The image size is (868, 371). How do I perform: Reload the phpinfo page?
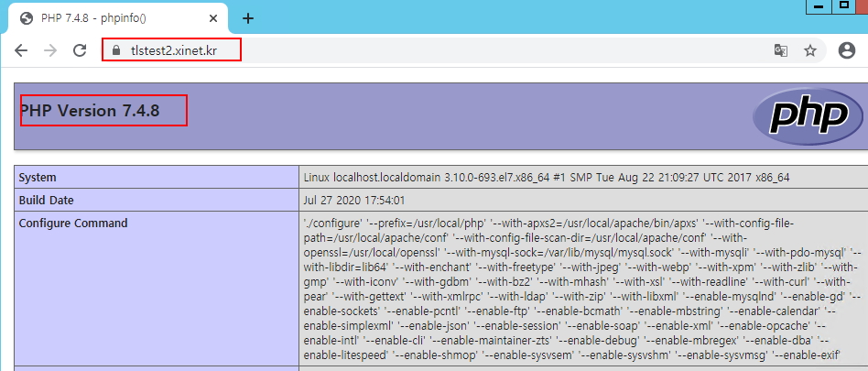(x=81, y=50)
